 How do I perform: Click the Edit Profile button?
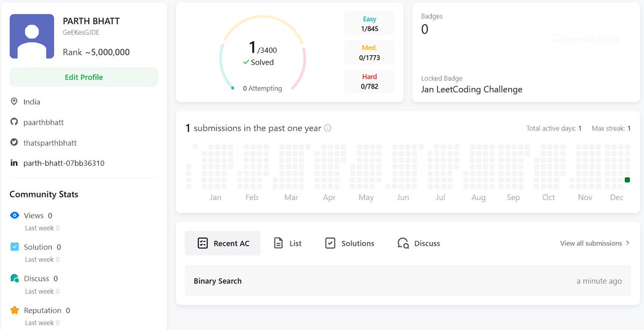(84, 77)
